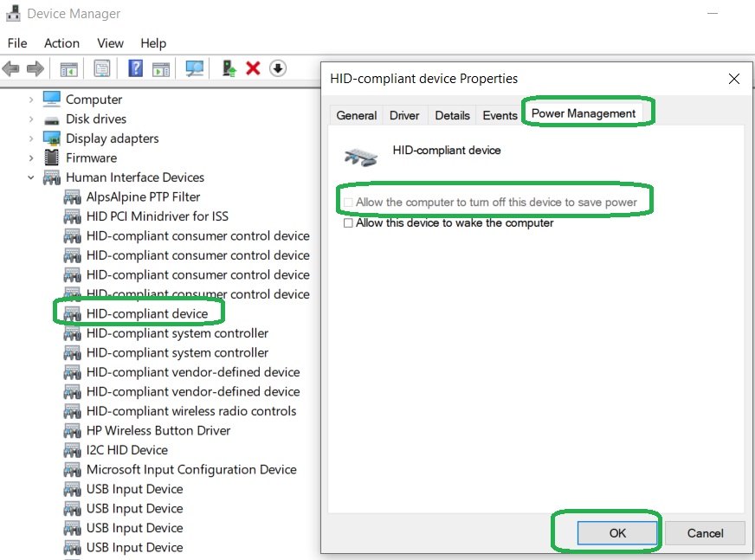Open the Help menu

pos(153,43)
